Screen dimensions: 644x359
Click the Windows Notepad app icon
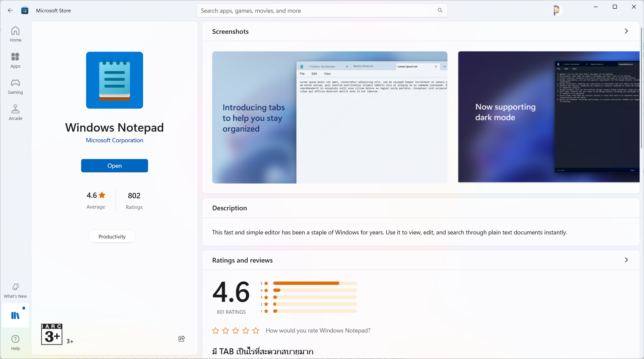[x=115, y=80]
